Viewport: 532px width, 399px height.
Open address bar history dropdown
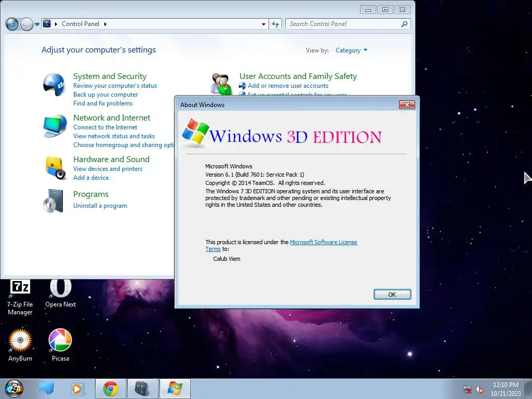pyautogui.click(x=263, y=24)
